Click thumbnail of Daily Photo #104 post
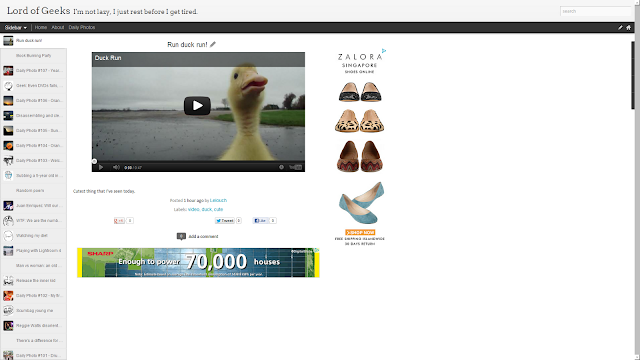 coord(8,146)
